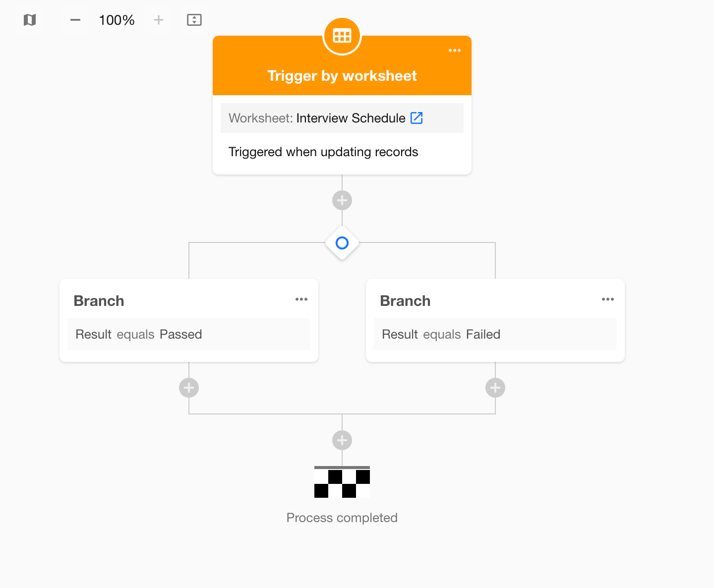Click the fit-to-screen icon
Screen dimensions: 714x588
coord(194,20)
